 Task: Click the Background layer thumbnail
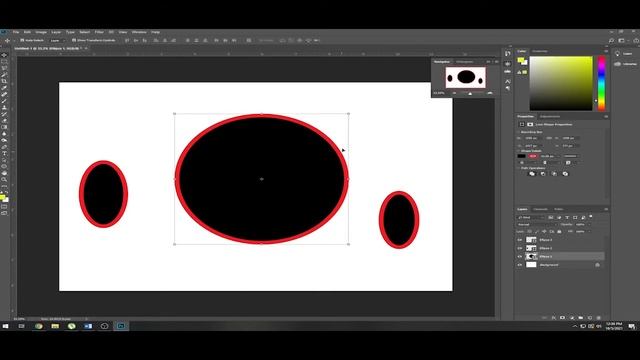coord(531,265)
